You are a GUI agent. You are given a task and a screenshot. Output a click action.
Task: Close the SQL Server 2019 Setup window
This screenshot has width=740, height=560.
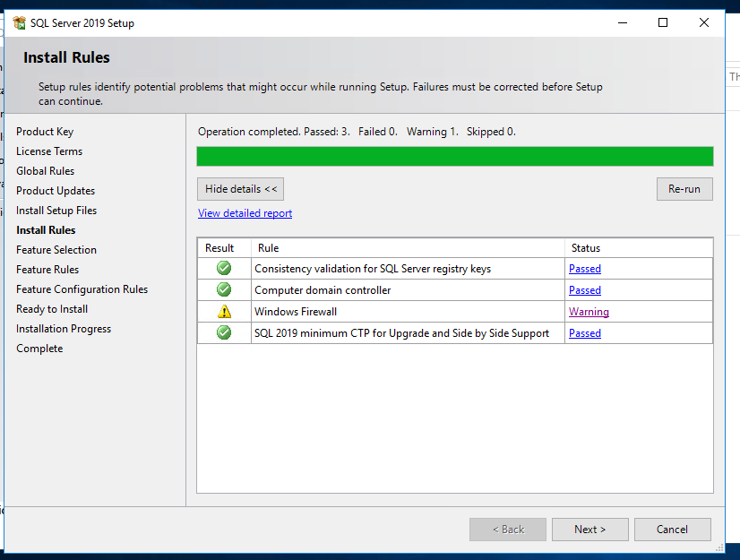coord(703,22)
